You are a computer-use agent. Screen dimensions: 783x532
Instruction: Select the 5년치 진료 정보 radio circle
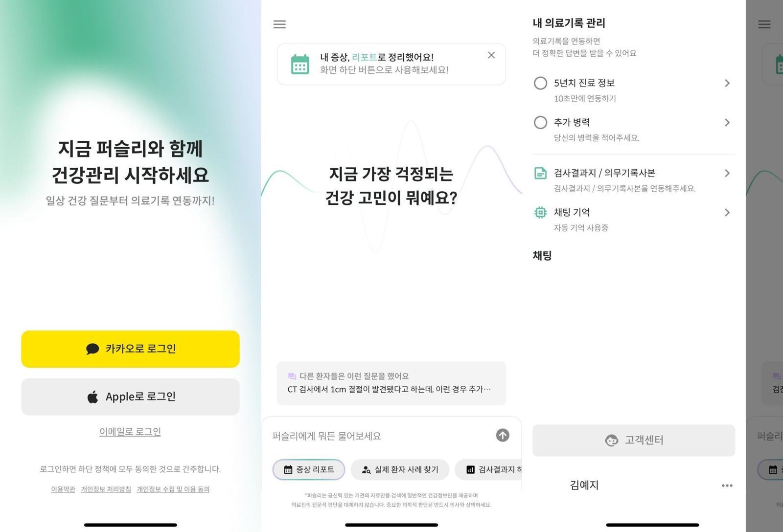pos(540,83)
